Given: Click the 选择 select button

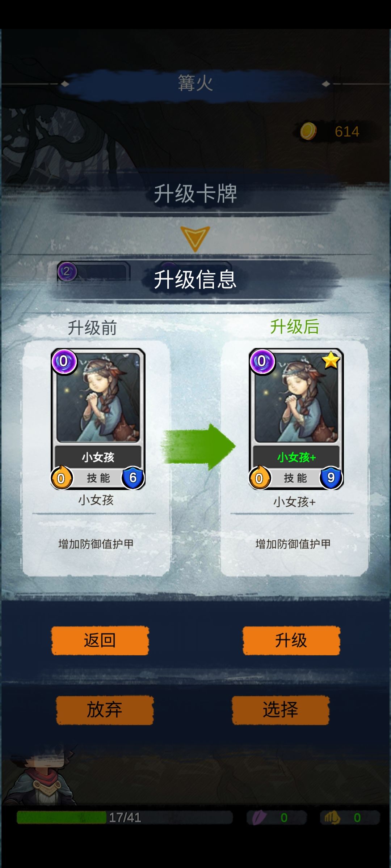Looking at the screenshot, I should click(281, 710).
